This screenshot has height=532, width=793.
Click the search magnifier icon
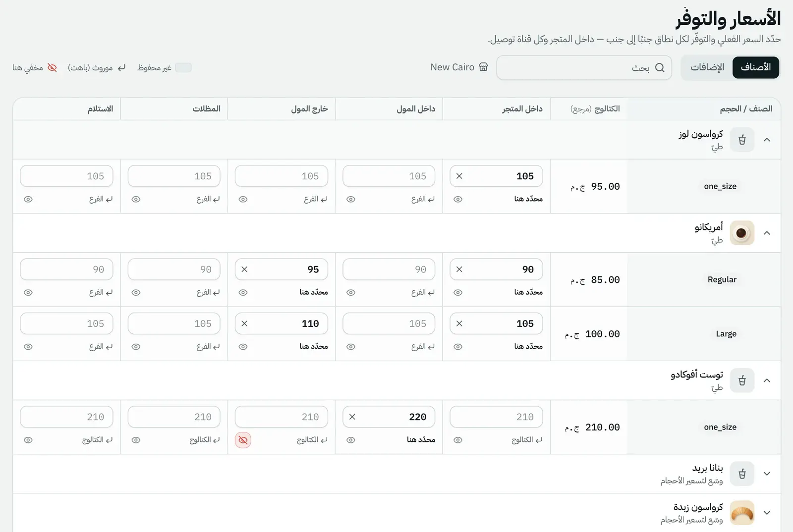pyautogui.click(x=660, y=67)
